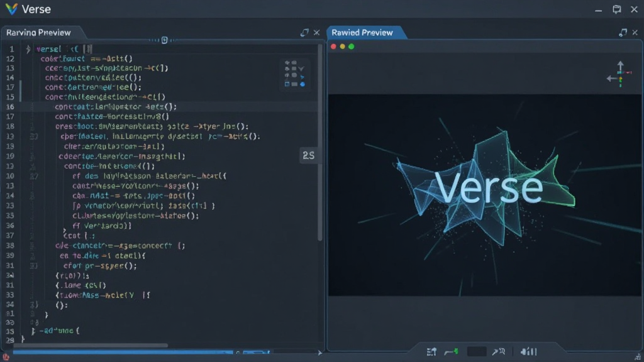
Task: Click the blue circle in editor icon palette
Action: click(x=303, y=84)
